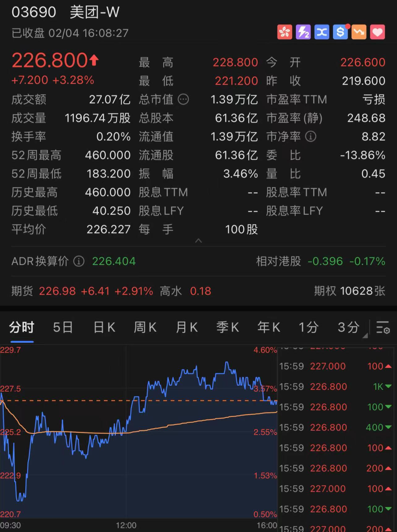
Task: Open the 期货 226.98 futures quote
Action: coord(82,291)
